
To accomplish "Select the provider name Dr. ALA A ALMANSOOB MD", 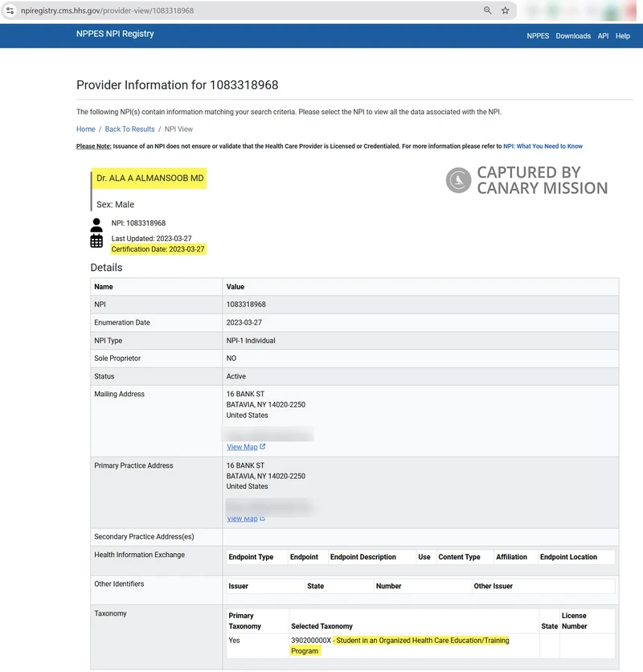I will [150, 178].
